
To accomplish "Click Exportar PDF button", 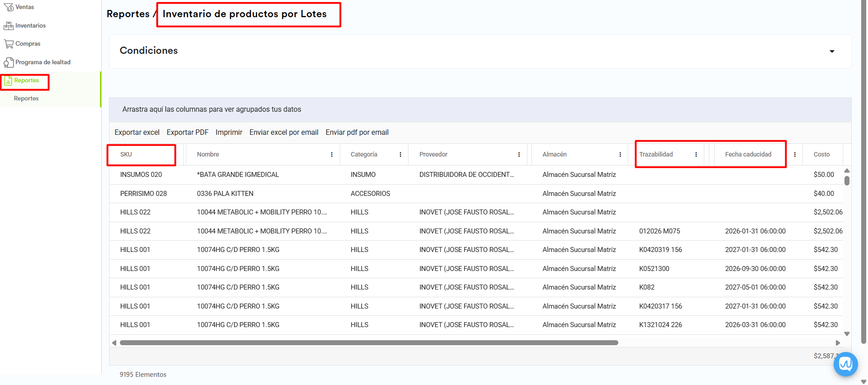I will pos(187,133).
